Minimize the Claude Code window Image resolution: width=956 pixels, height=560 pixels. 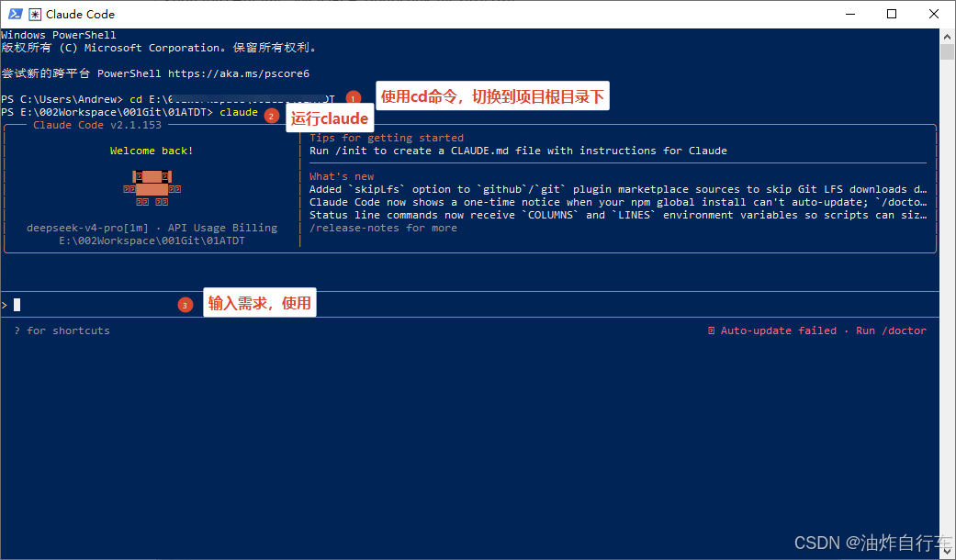click(x=850, y=14)
